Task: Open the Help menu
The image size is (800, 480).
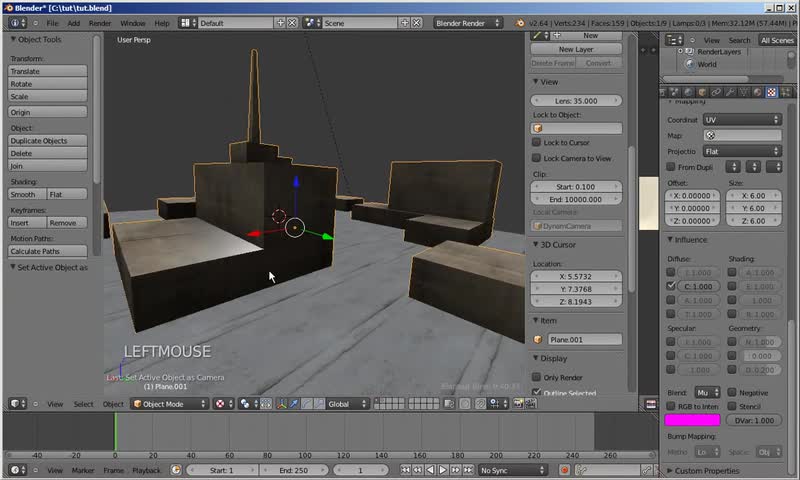Action: 162,23
